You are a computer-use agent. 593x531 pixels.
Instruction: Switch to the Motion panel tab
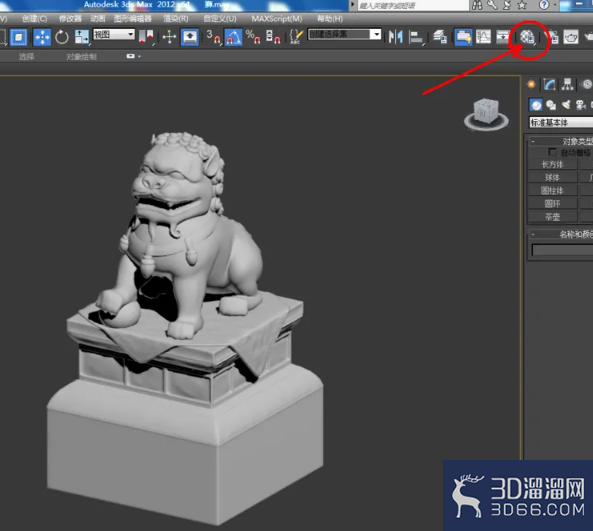click(x=586, y=84)
